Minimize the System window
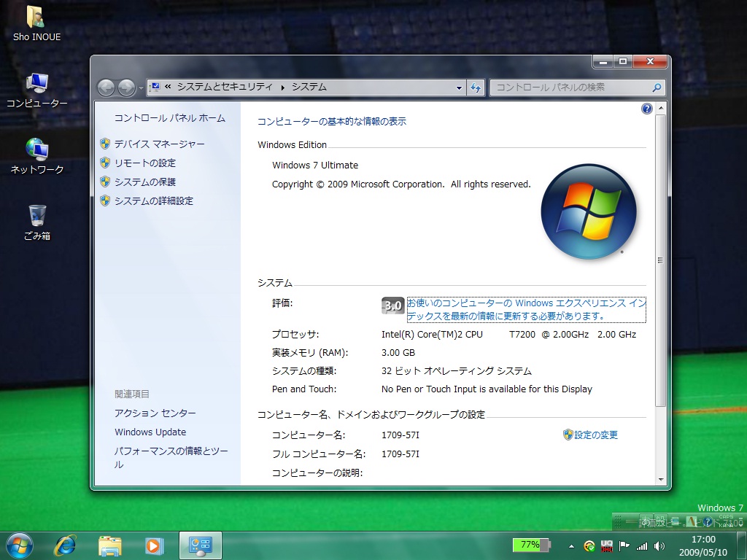 [x=603, y=61]
